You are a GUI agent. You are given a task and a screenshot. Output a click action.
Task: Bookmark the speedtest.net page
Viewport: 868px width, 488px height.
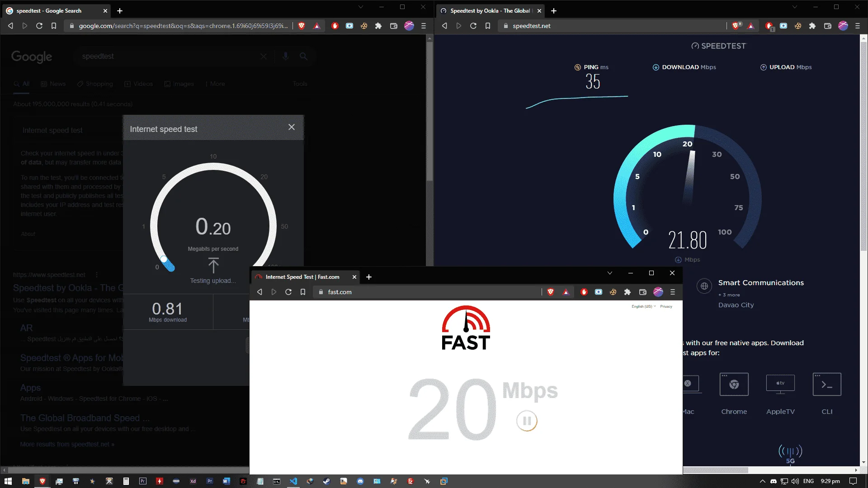click(x=488, y=26)
